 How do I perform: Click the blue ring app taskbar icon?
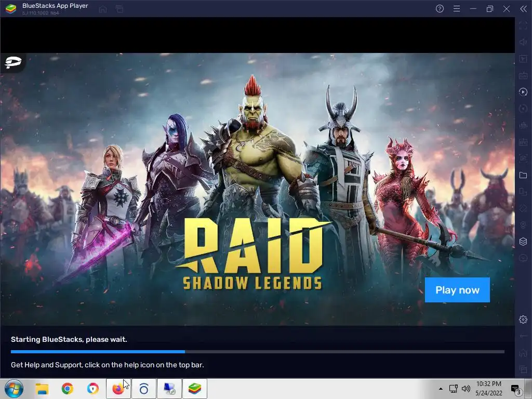[144, 389]
